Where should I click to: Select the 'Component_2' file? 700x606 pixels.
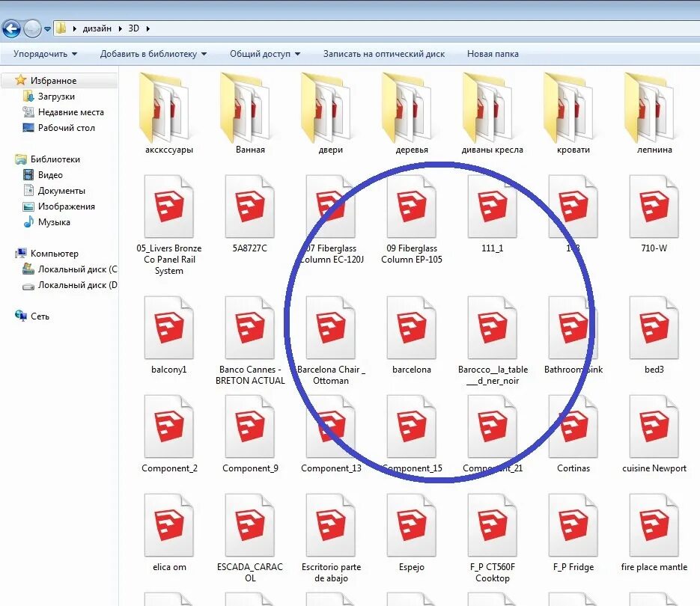tap(169, 434)
